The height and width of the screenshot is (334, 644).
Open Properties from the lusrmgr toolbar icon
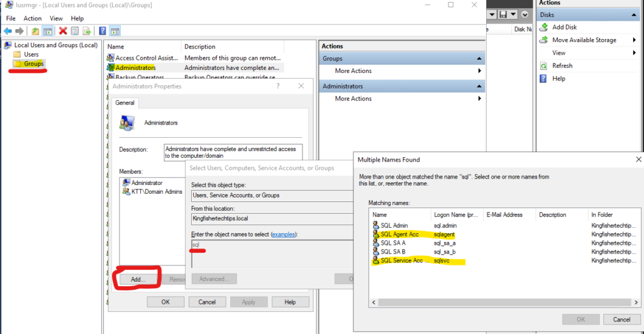tap(75, 31)
